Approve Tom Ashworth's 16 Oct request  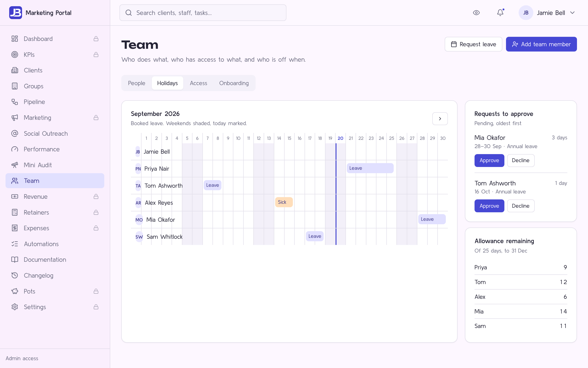[x=489, y=206]
